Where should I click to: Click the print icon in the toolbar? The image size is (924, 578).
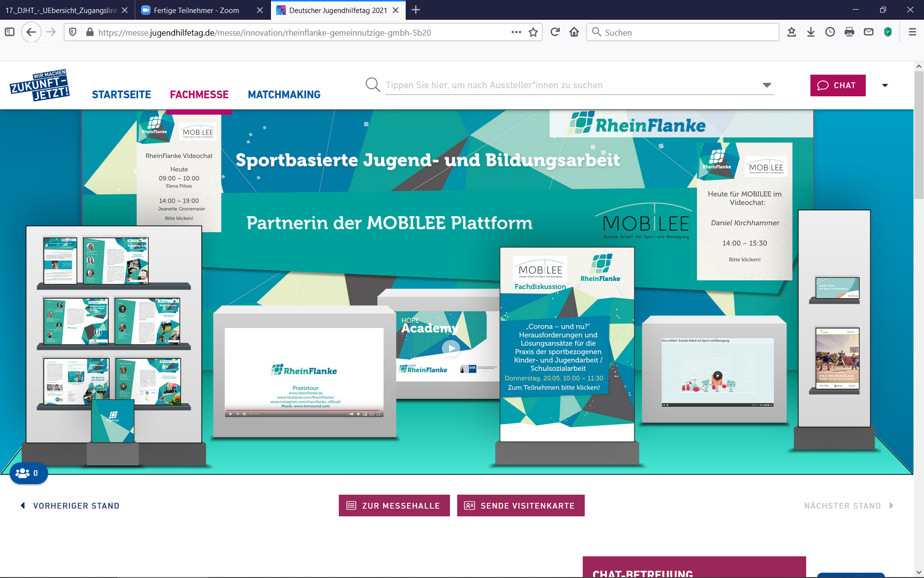849,32
